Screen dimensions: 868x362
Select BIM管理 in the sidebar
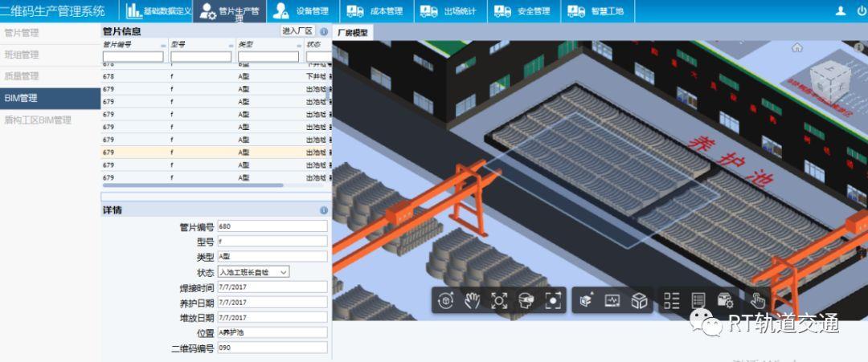51,99
